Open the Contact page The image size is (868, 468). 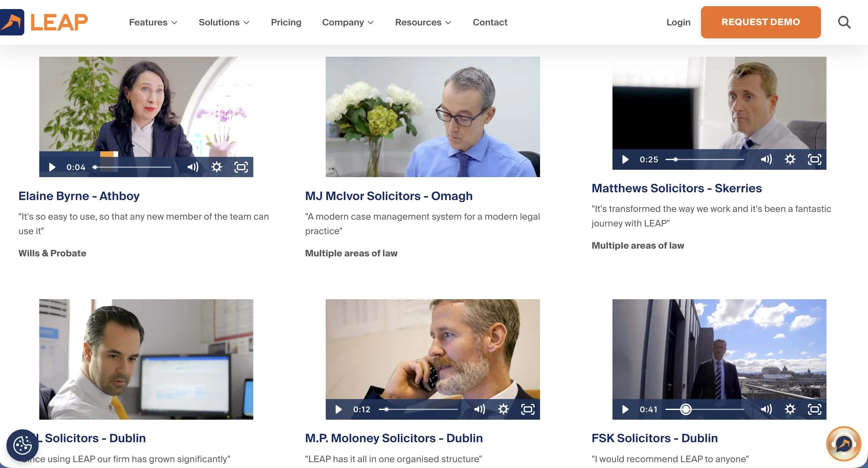point(490,22)
